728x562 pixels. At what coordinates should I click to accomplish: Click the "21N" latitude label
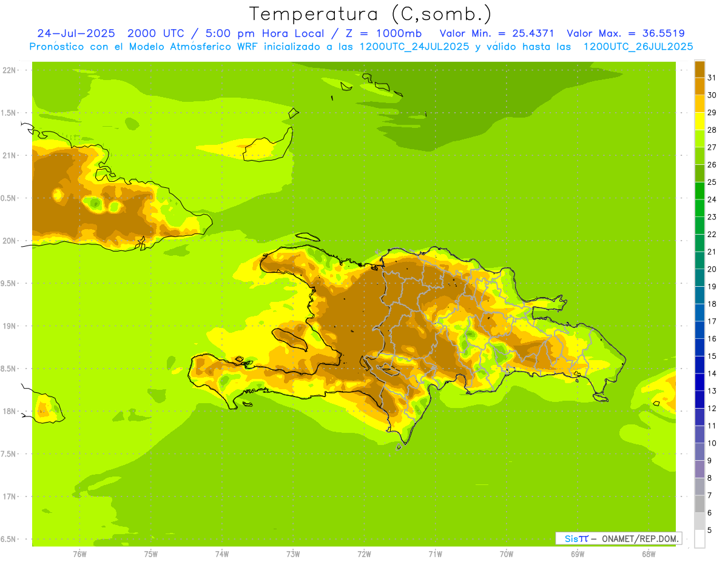coord(10,155)
